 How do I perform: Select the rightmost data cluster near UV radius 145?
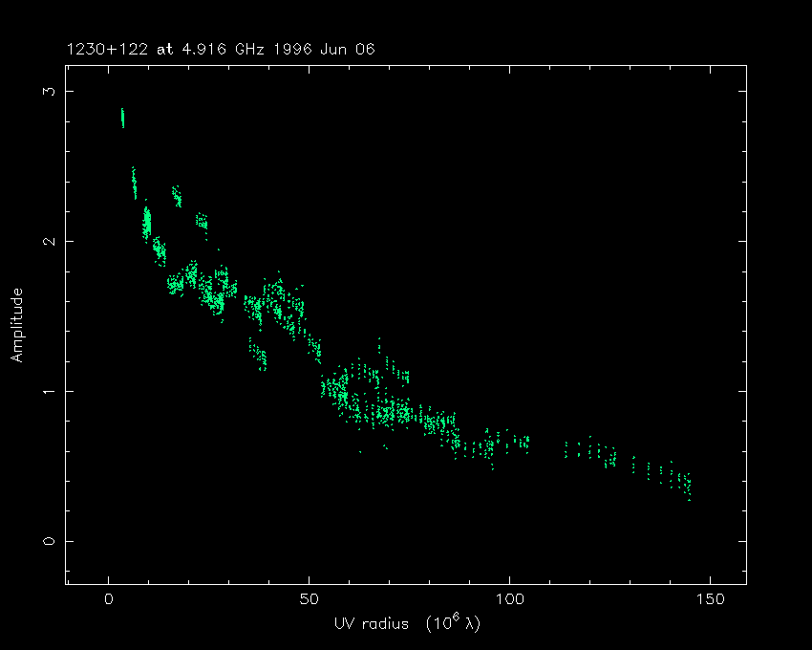[x=686, y=483]
